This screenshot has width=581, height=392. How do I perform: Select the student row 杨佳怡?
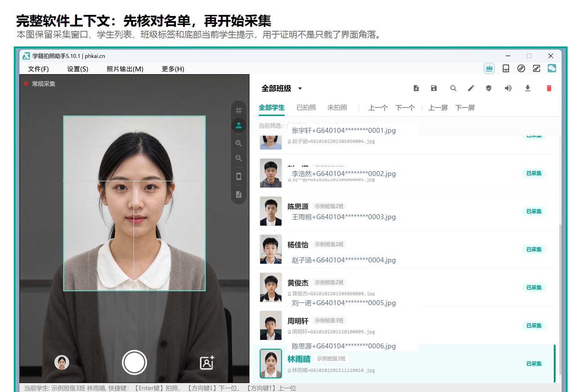404,249
